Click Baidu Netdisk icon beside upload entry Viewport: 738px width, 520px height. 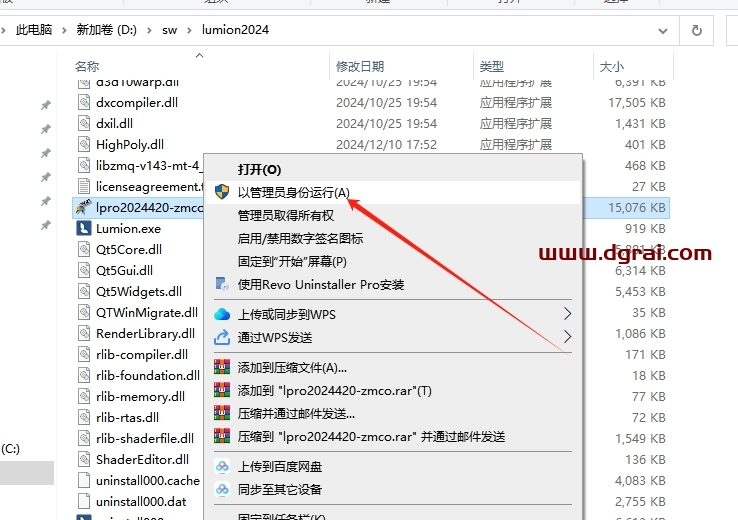pos(222,466)
